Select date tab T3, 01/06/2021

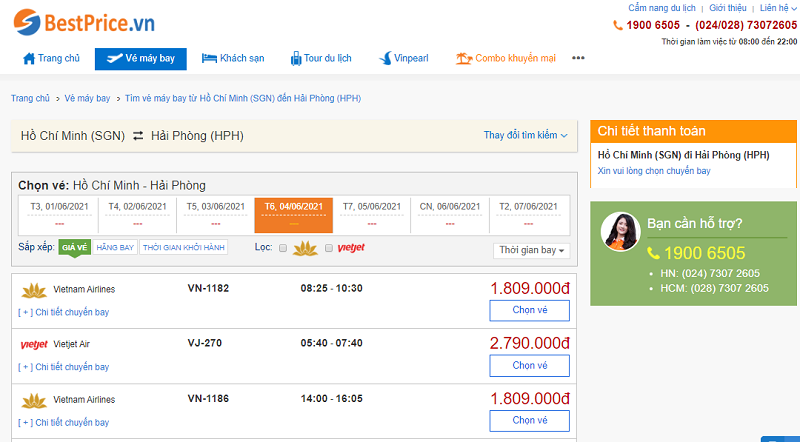pyautogui.click(x=59, y=214)
